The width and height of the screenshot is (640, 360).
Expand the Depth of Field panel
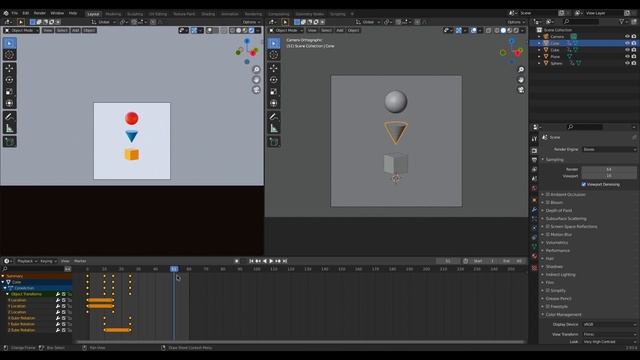point(558,211)
